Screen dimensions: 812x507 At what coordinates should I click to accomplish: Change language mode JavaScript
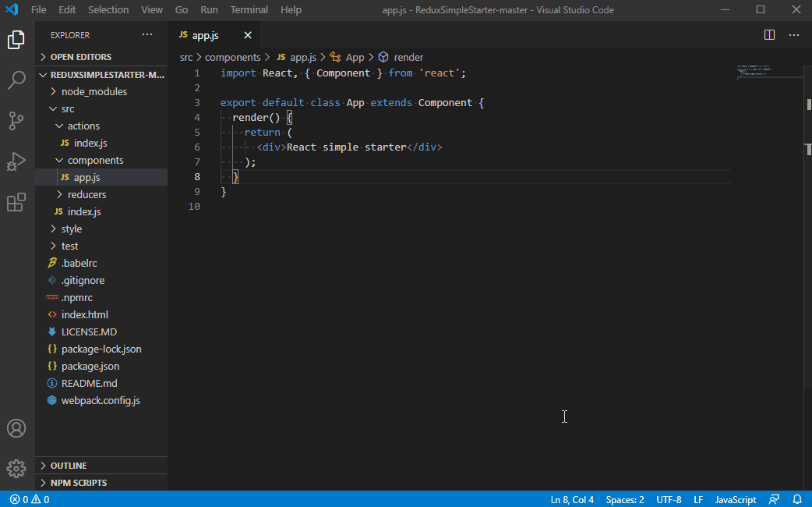[736, 499]
